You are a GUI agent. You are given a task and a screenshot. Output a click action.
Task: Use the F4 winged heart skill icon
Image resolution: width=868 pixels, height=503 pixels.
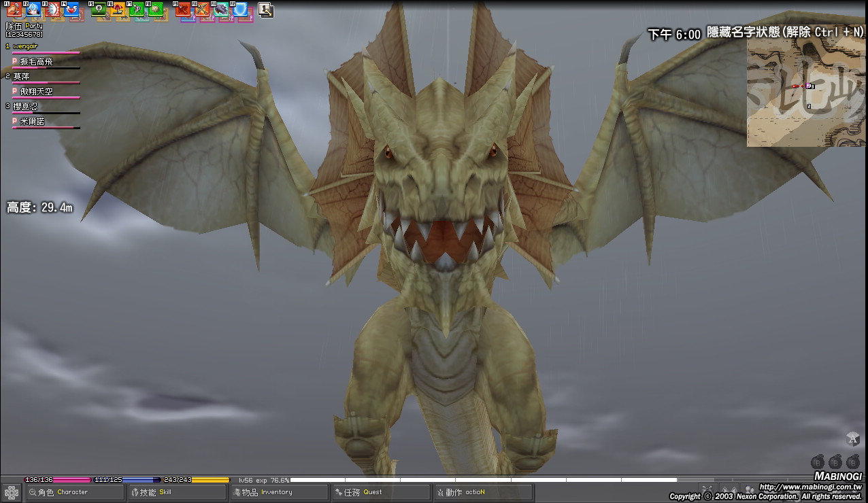71,10
